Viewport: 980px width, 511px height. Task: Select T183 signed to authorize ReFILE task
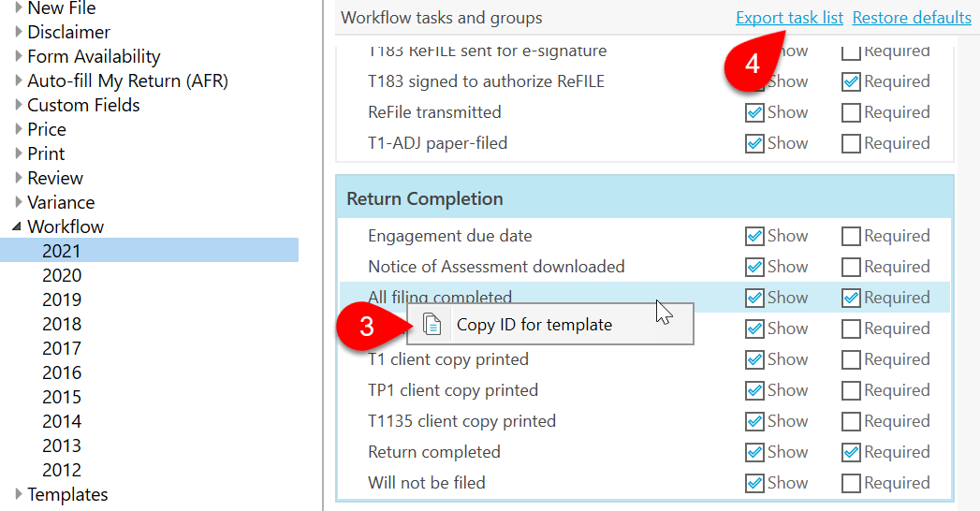[486, 81]
